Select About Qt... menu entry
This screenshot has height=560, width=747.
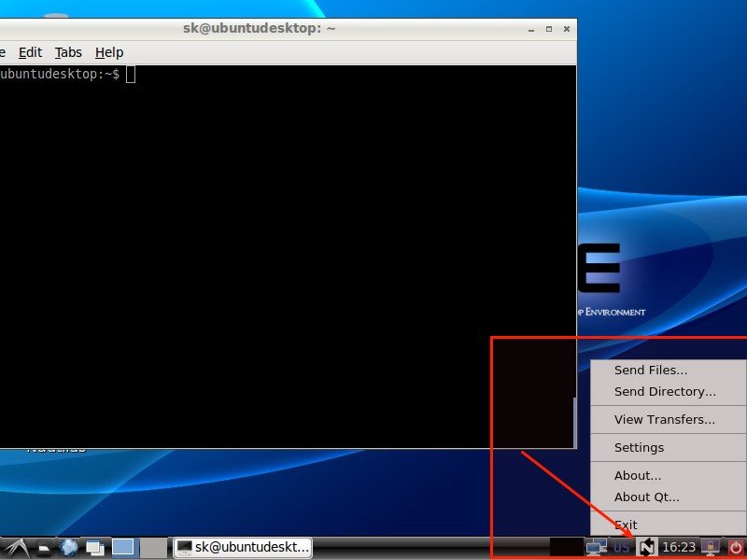[669, 497]
